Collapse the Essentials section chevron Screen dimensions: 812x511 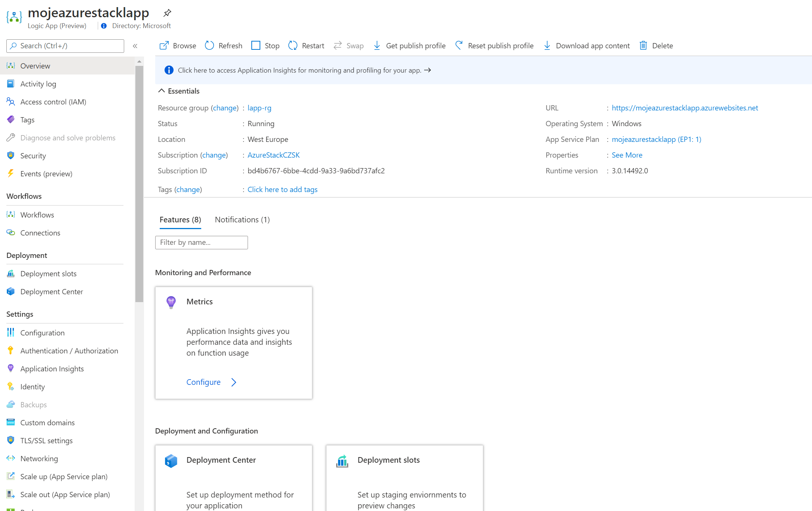pos(162,91)
